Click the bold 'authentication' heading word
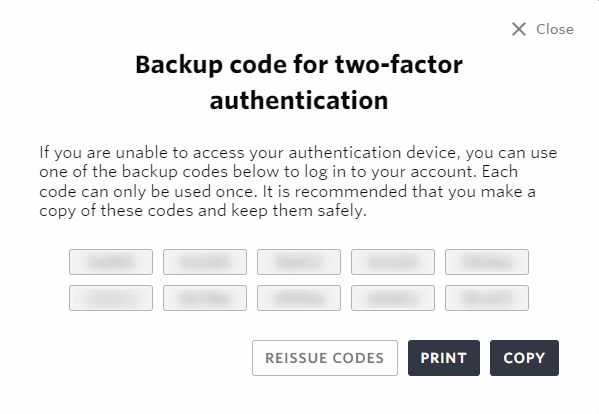Image resolution: width=599 pixels, height=414 pixels. tap(299, 100)
